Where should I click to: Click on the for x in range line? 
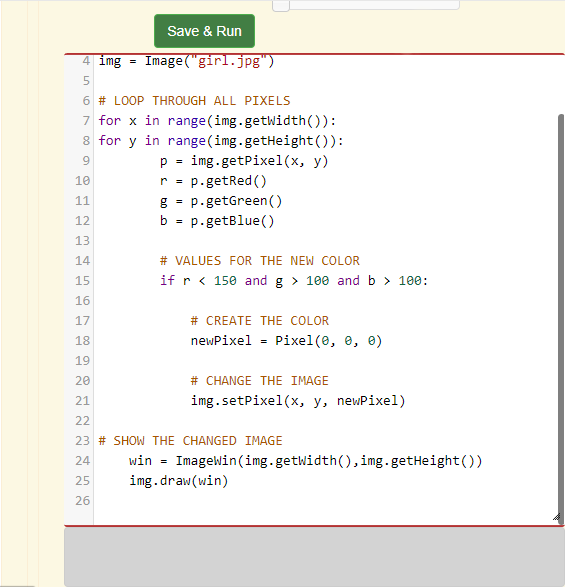coord(217,121)
